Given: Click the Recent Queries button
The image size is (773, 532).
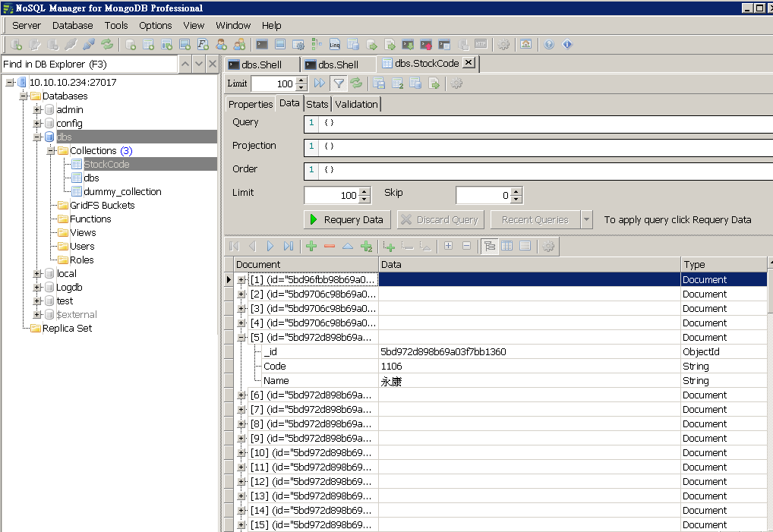Looking at the screenshot, I should 535,219.
